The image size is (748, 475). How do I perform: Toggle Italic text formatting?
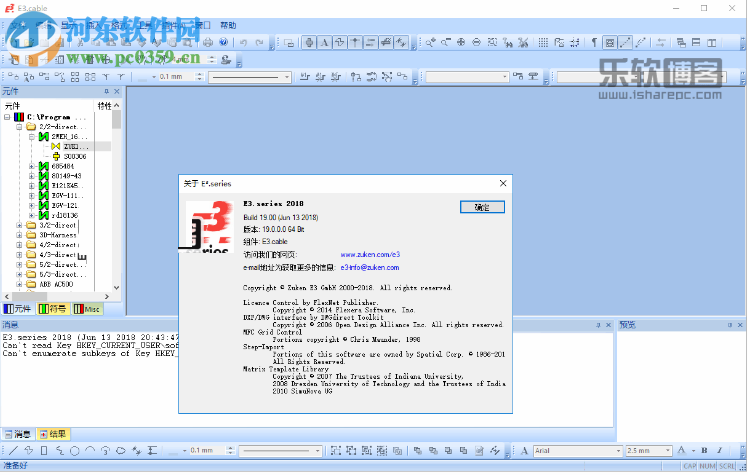[x=719, y=450]
